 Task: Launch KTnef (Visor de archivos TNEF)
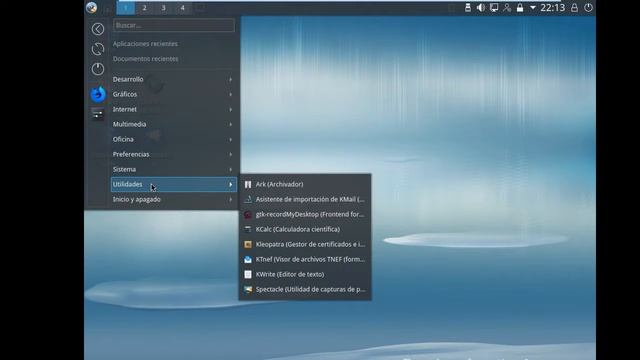(305, 259)
